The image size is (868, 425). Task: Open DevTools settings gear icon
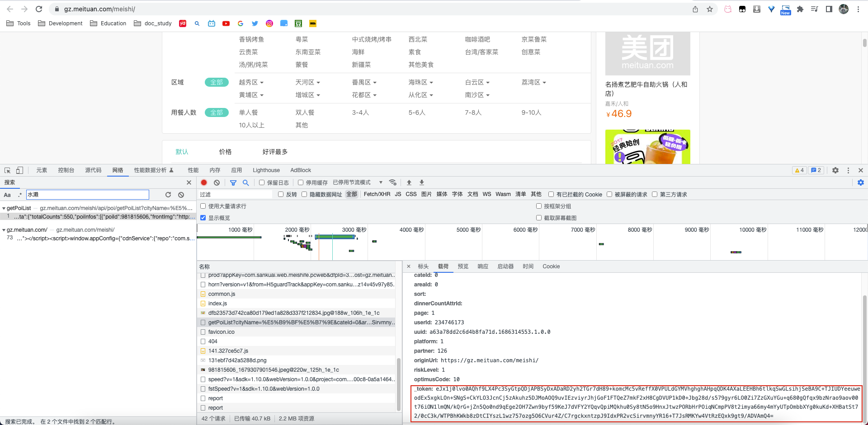point(835,170)
